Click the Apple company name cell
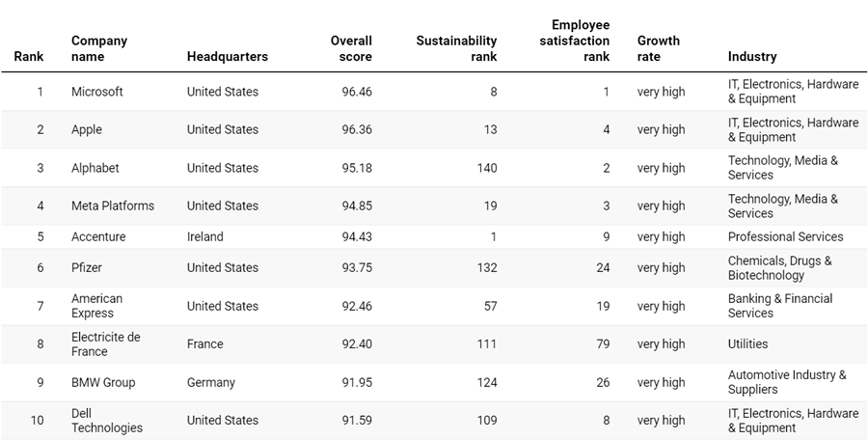 [x=87, y=129]
